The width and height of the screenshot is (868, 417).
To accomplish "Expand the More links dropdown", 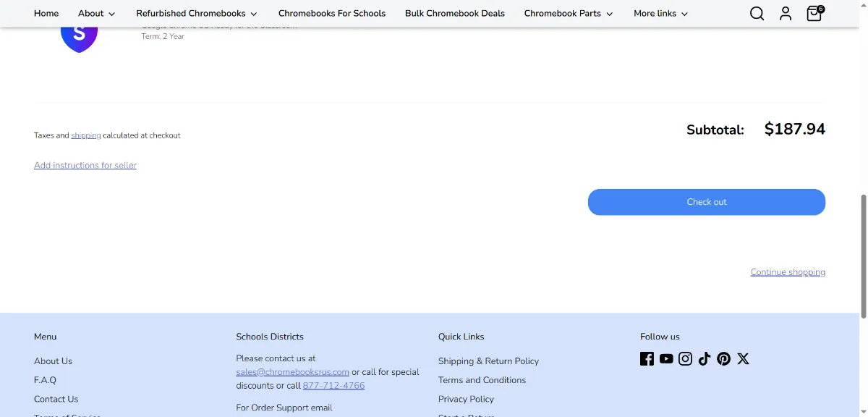I will pyautogui.click(x=661, y=13).
